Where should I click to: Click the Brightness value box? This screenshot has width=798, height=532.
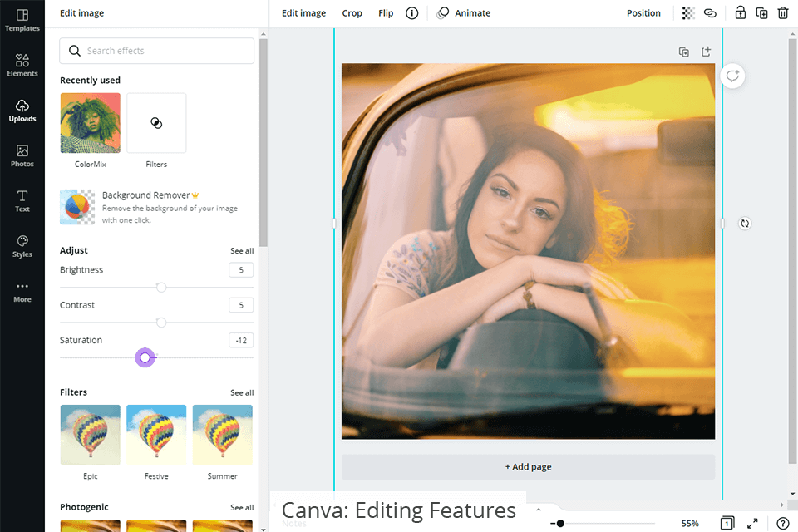241,270
